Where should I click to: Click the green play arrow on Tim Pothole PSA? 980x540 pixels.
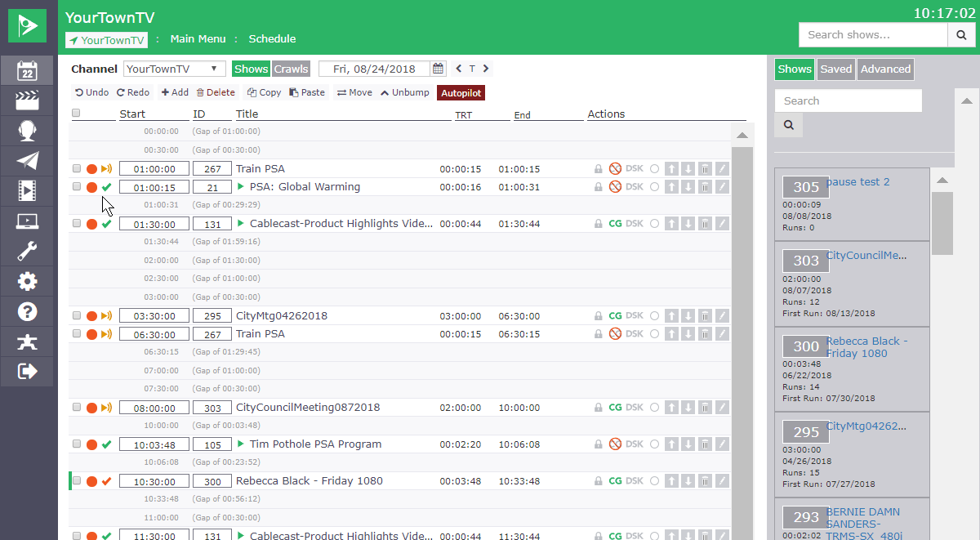click(241, 444)
